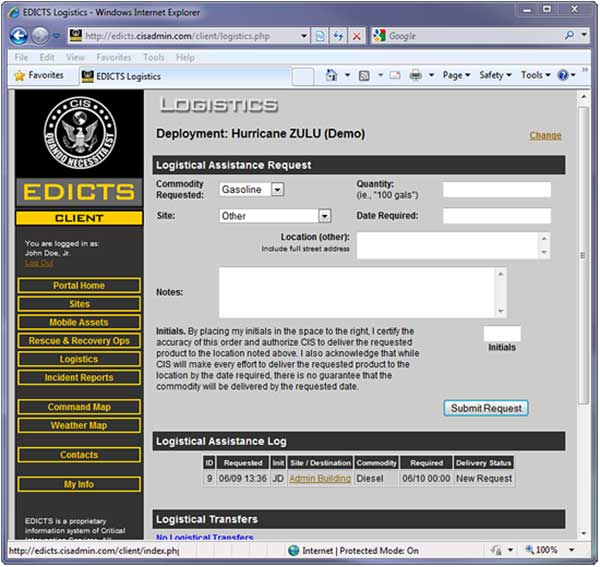Click the Notes text area
The image size is (600, 567).
(x=362, y=293)
